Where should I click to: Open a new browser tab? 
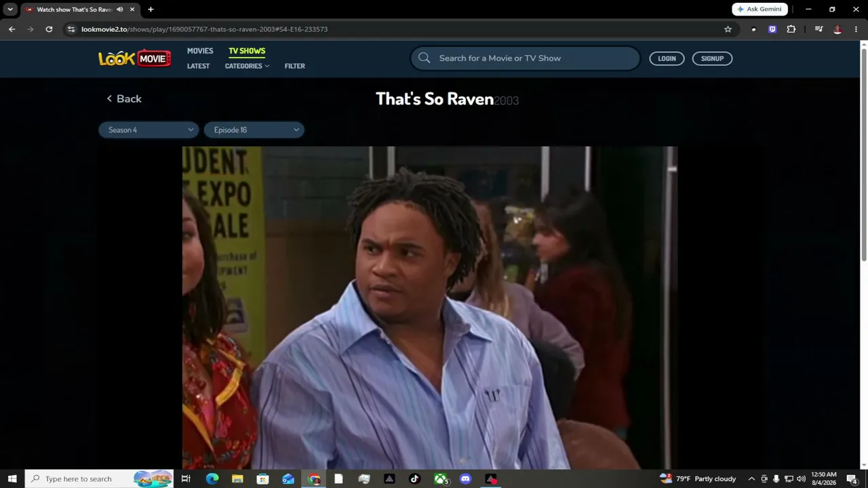click(151, 9)
